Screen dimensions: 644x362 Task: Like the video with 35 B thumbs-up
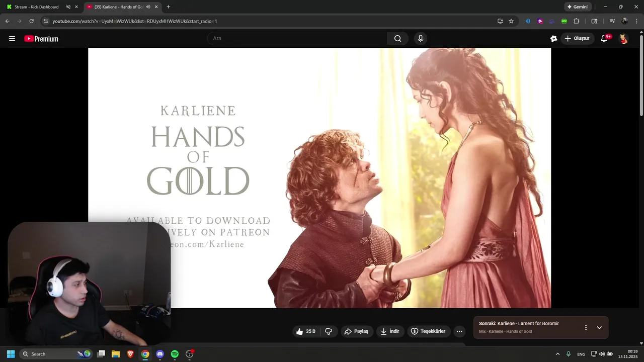click(306, 331)
